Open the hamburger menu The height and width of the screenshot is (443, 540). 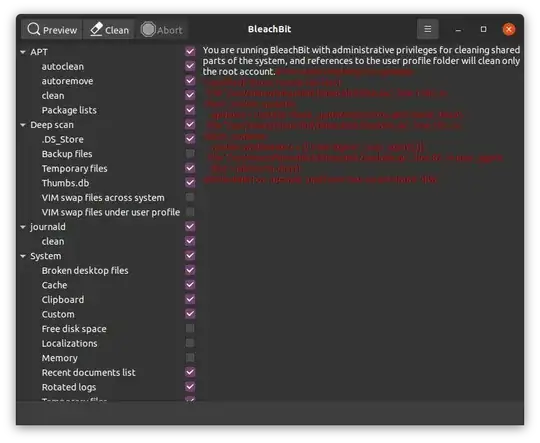click(427, 29)
